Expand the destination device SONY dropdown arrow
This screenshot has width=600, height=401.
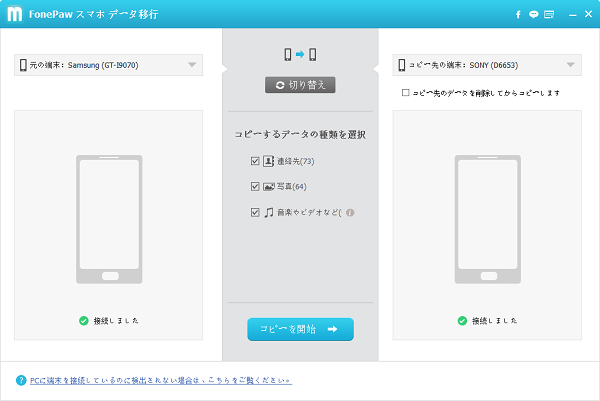(x=571, y=65)
